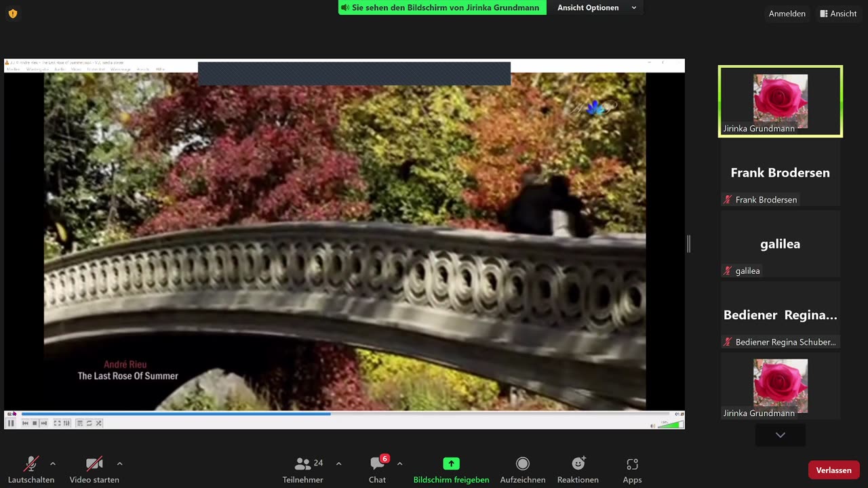Click galilea's muted mic icon
Screen dimensions: 868x488
[728, 271]
